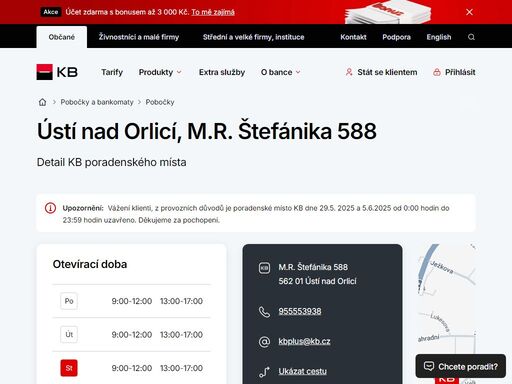
Task: Click the address text M.R. Štefánika 588
Action: coord(313,267)
